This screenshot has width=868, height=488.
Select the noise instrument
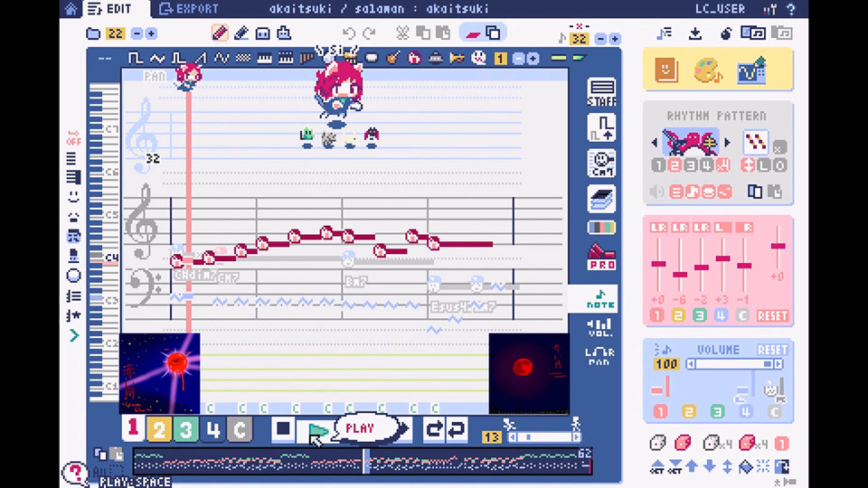[243, 58]
